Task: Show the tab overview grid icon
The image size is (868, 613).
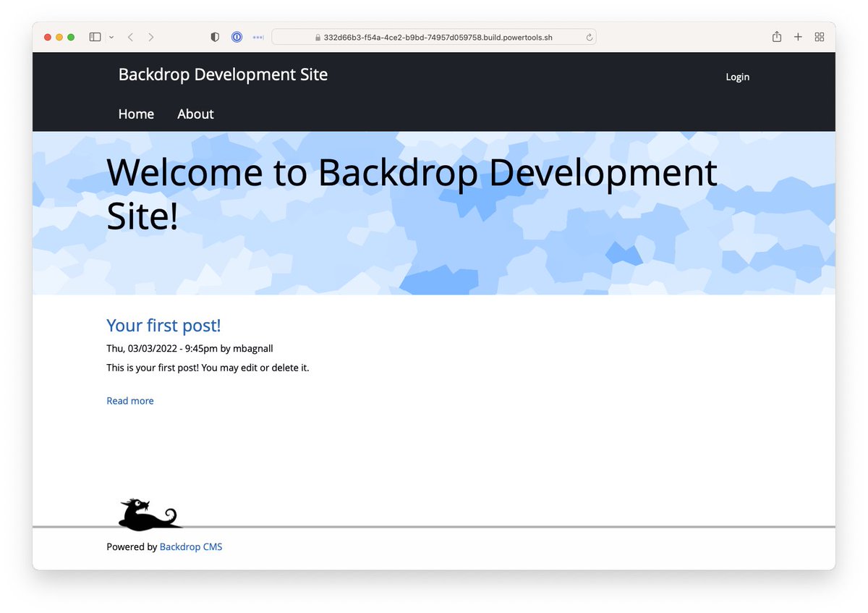Action: [x=820, y=37]
